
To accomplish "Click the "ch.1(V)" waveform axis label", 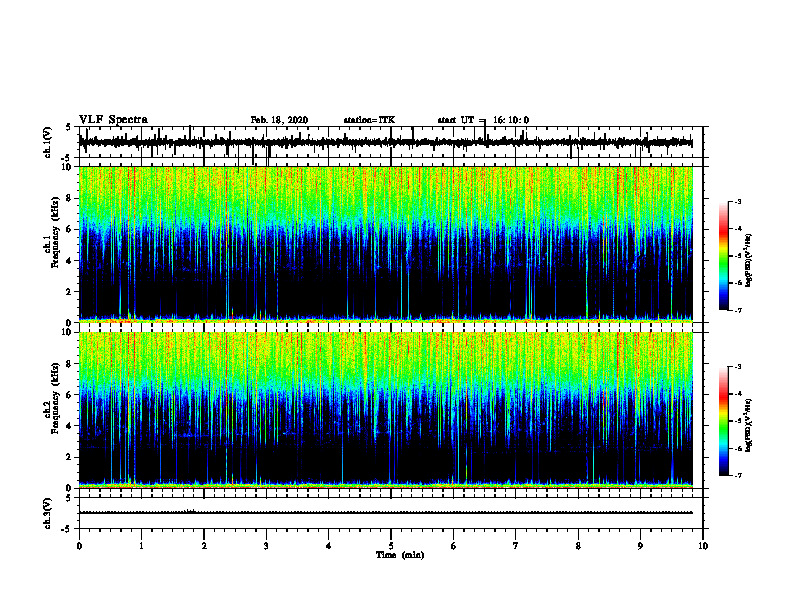I will 47,142.
